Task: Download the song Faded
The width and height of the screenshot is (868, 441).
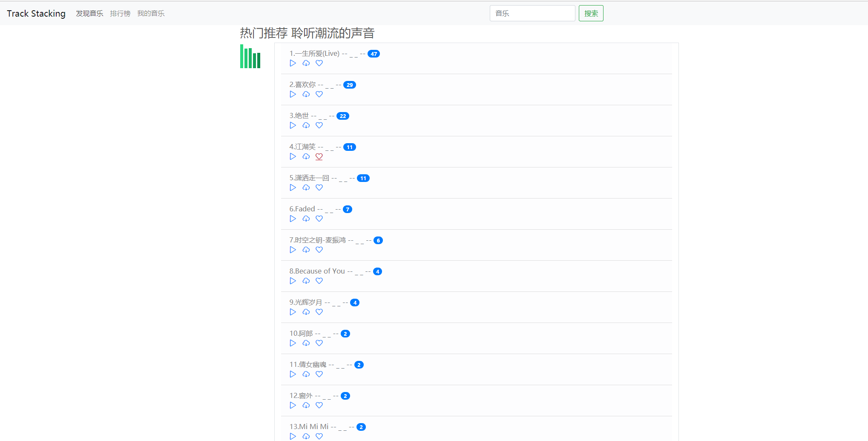Action: tap(306, 219)
